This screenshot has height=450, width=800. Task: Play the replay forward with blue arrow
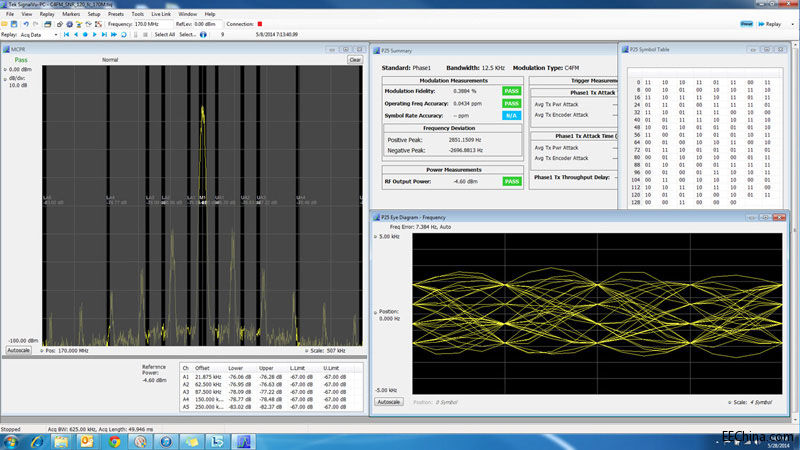pyautogui.click(x=94, y=35)
